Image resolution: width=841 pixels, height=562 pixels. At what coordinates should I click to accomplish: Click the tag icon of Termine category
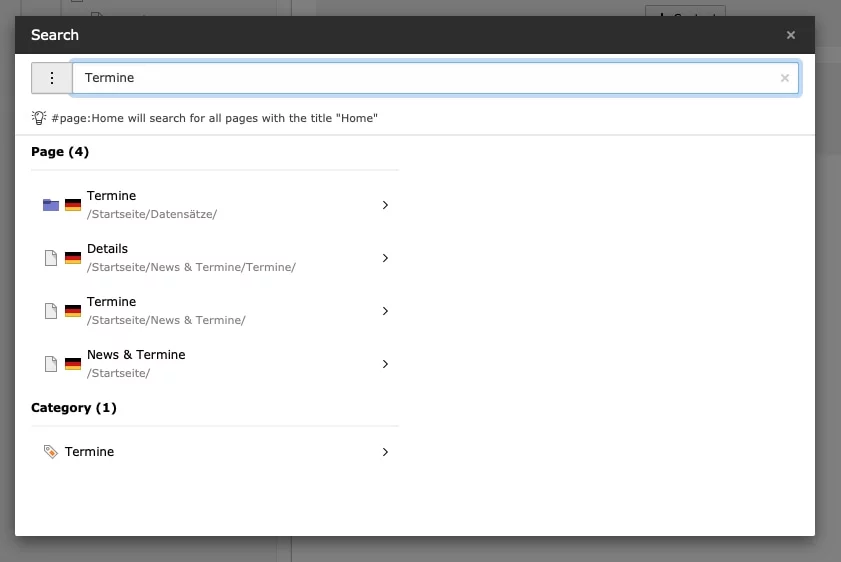click(50, 452)
